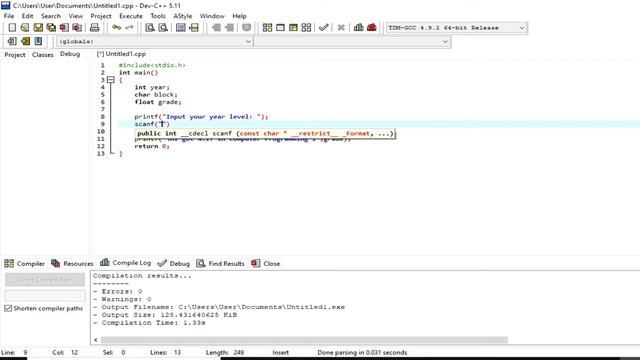Select the Untitled1.cpp editor tab

point(121,54)
